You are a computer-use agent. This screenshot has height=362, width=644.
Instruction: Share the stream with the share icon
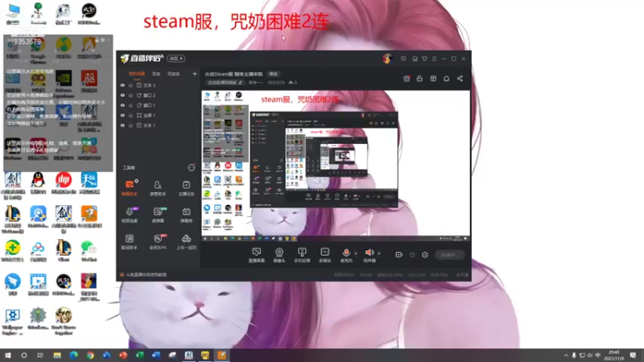(460, 78)
